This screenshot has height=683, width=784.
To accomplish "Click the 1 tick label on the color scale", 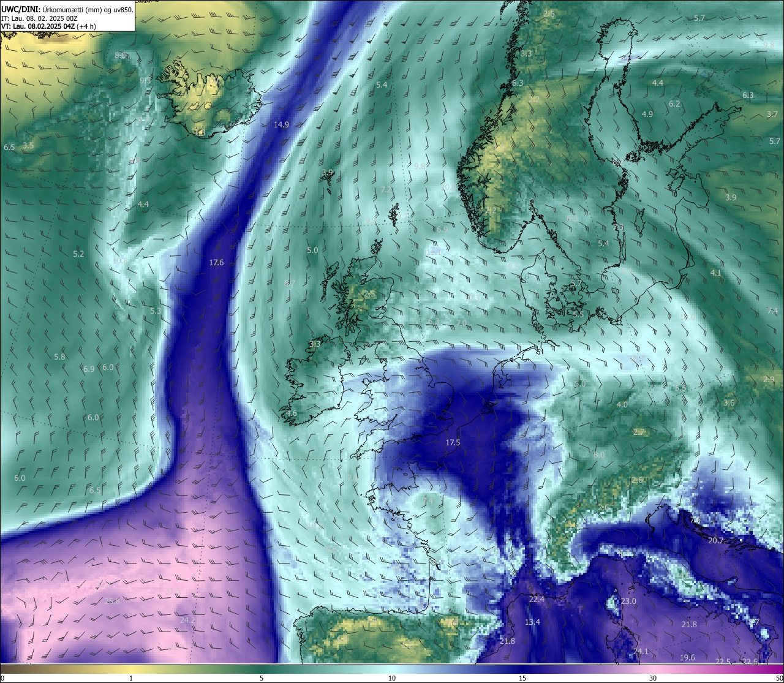I will (x=131, y=677).
